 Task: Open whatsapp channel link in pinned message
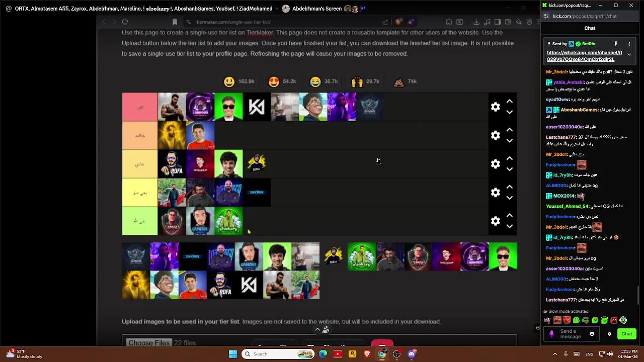tap(584, 56)
